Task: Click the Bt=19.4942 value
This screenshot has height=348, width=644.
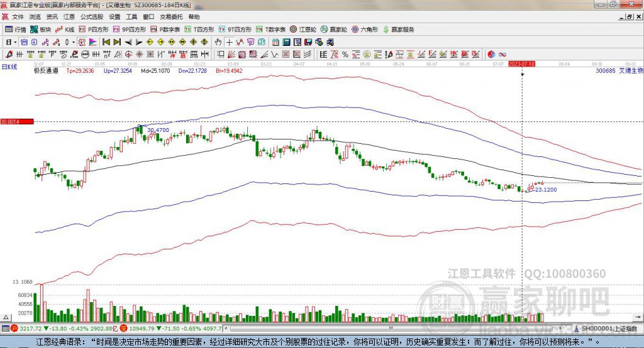Action: pos(229,70)
